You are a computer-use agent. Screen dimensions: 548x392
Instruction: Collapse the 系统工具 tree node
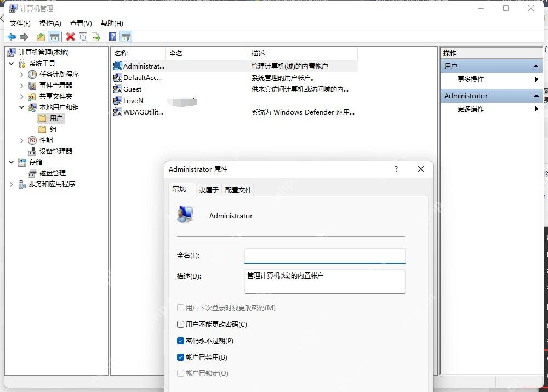click(11, 63)
